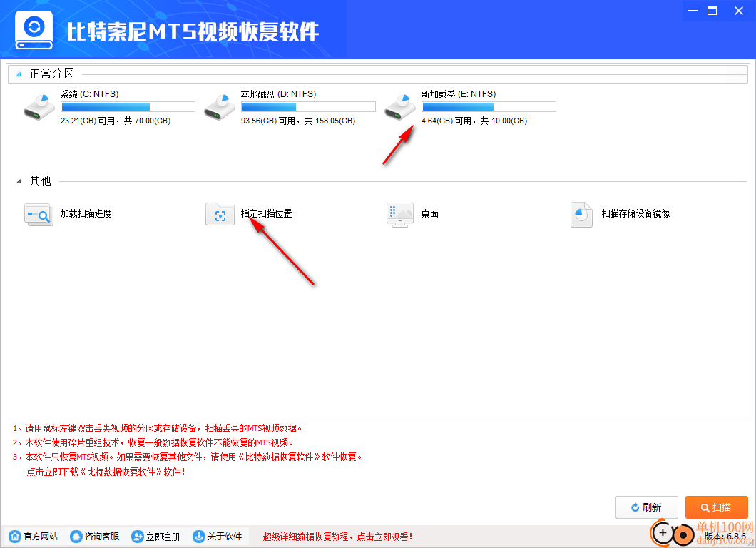Select the 新加载卷 (E: NTFS) drive icon

399,107
